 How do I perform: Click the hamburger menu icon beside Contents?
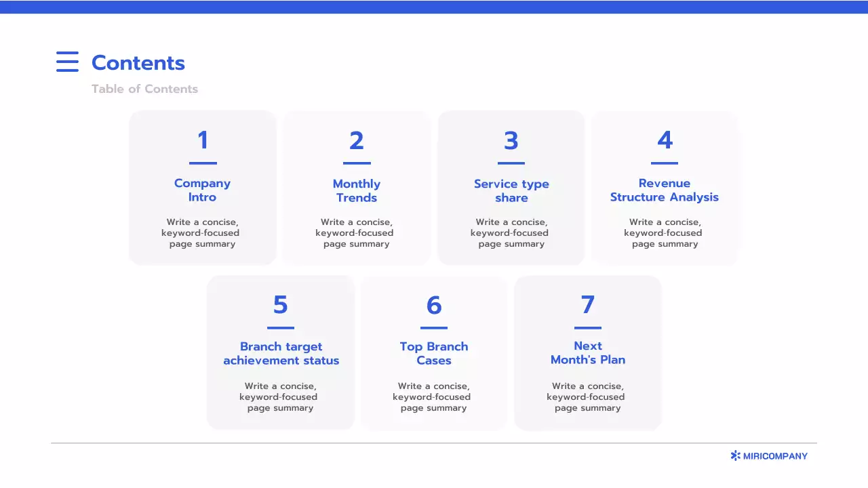[x=67, y=62]
